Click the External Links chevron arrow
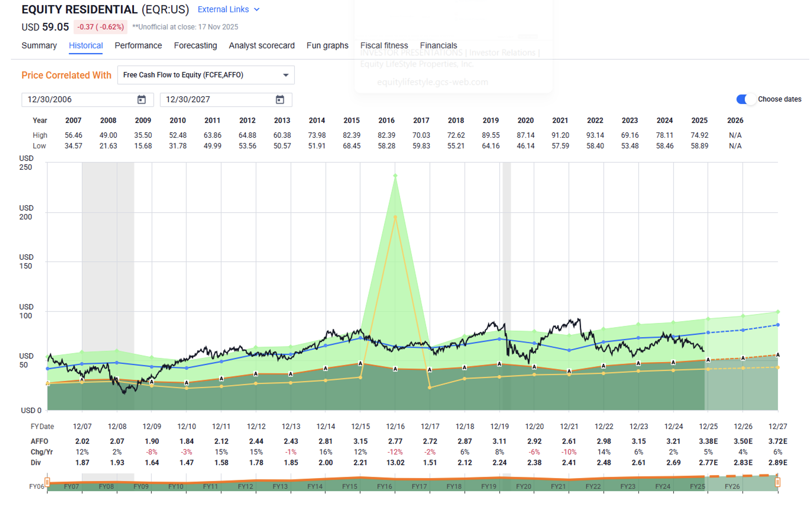Image resolution: width=812 pixels, height=506 pixels. coord(257,10)
